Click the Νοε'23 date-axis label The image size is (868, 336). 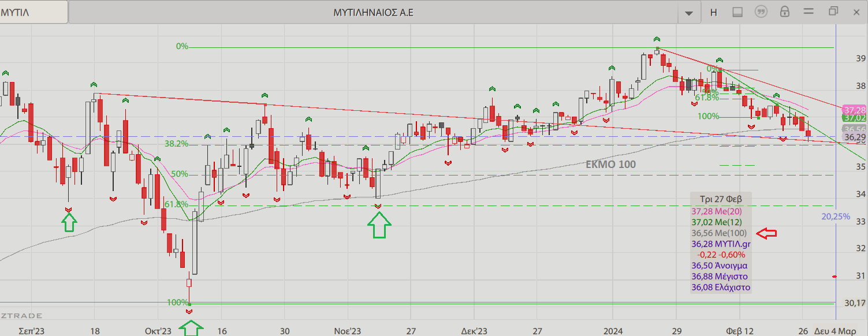tap(348, 331)
